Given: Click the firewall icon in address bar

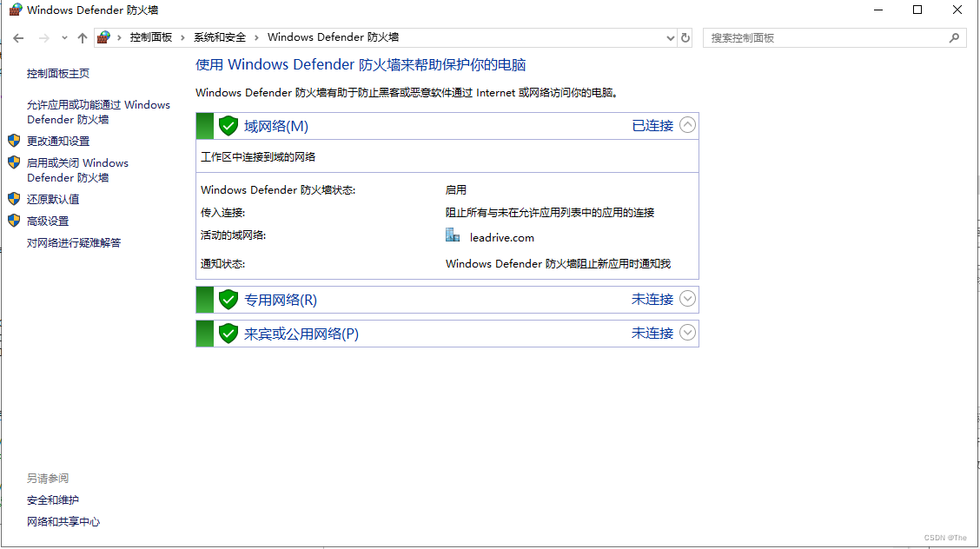Looking at the screenshot, I should [103, 37].
